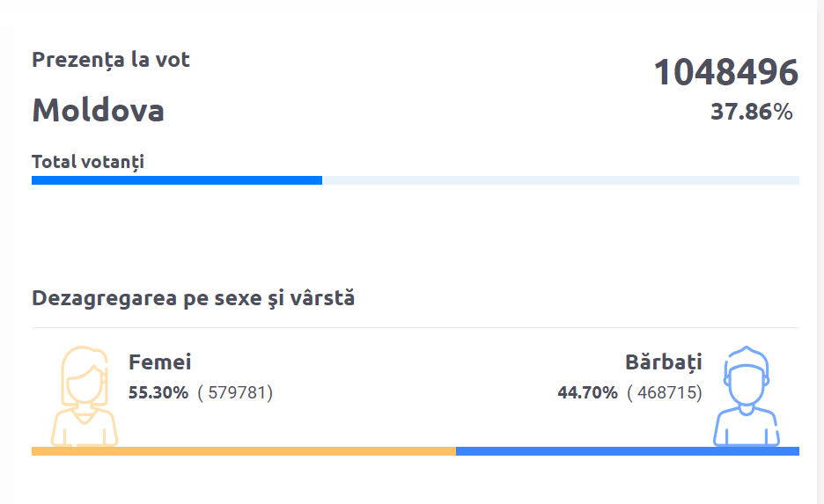Click the 37.86% turnout percentage
The width and height of the screenshot is (824, 504).
coord(752,112)
